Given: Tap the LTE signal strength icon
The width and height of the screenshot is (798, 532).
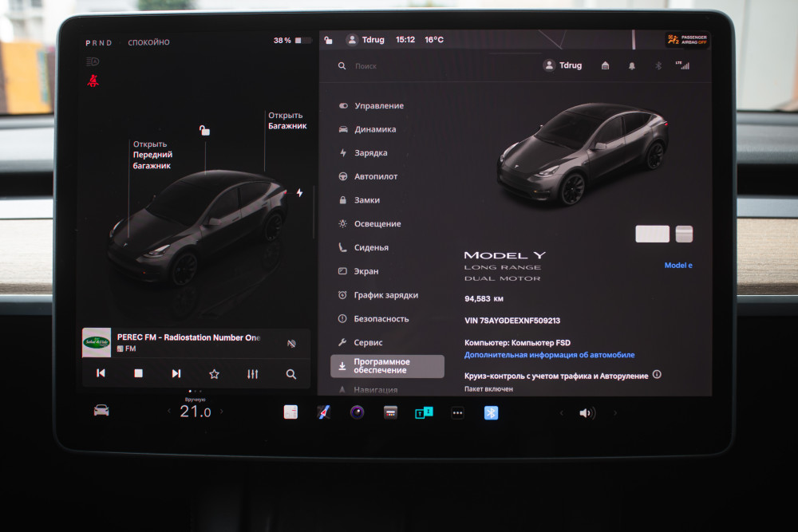Looking at the screenshot, I should 682,65.
